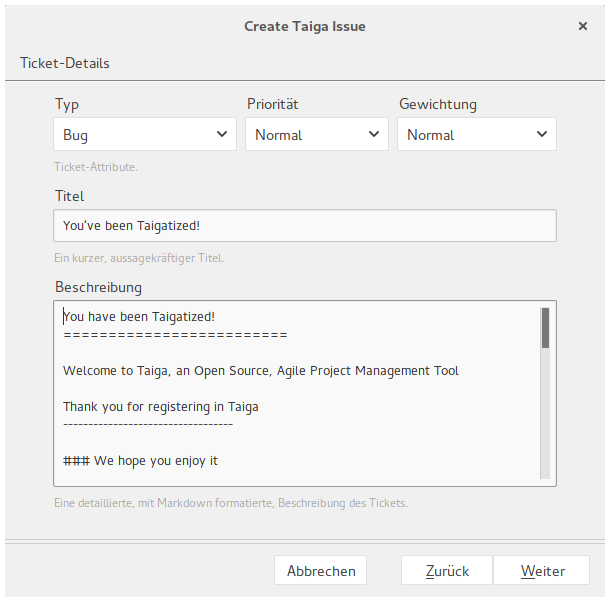This screenshot has height=606, width=614.
Task: Click the chevron arrow in the Priorität field
Action: pyautogui.click(x=374, y=134)
